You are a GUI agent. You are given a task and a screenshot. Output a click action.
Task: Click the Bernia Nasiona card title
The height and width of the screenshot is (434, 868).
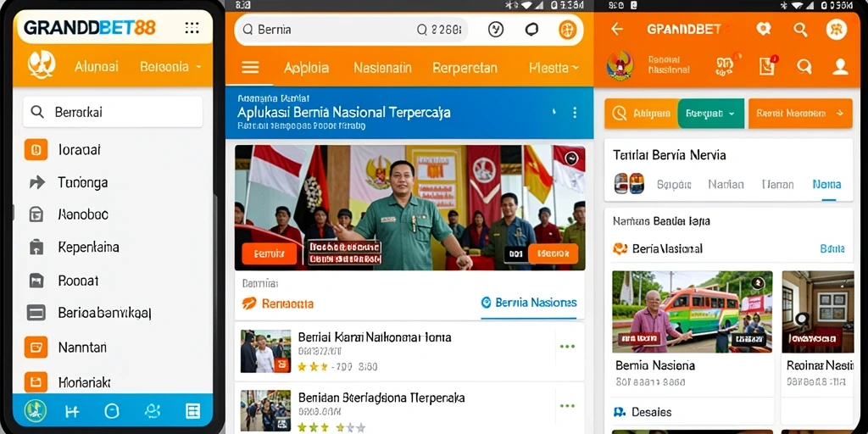tap(655, 365)
